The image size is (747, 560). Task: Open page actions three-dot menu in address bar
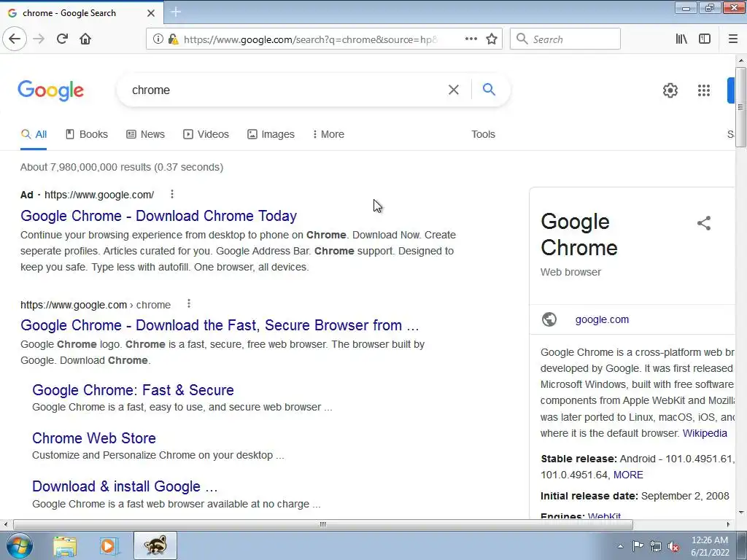471,39
